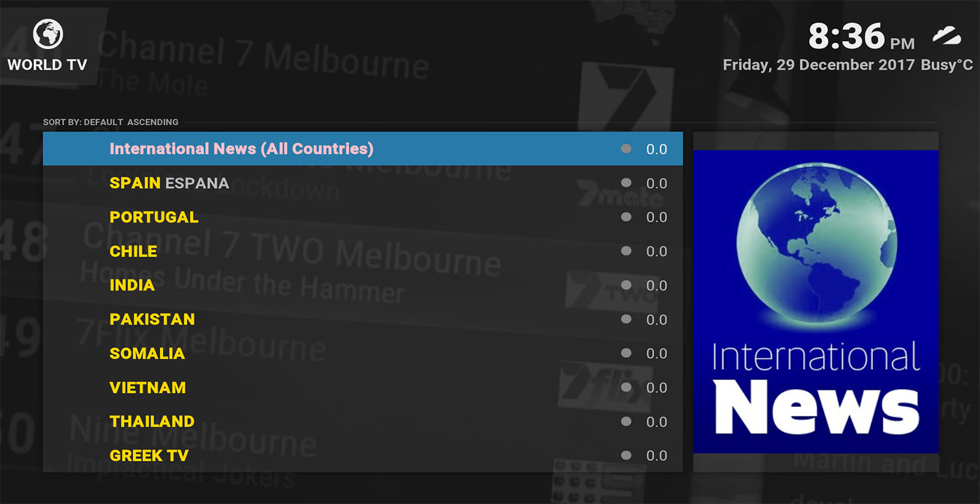
Task: Click the World TV globe icon
Action: coord(48,33)
